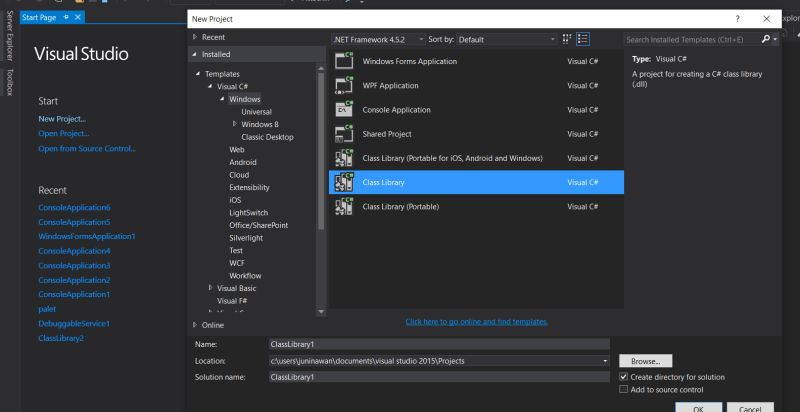Open the Toolbox side tab
This screenshot has width=800, height=412.
tap(9, 82)
